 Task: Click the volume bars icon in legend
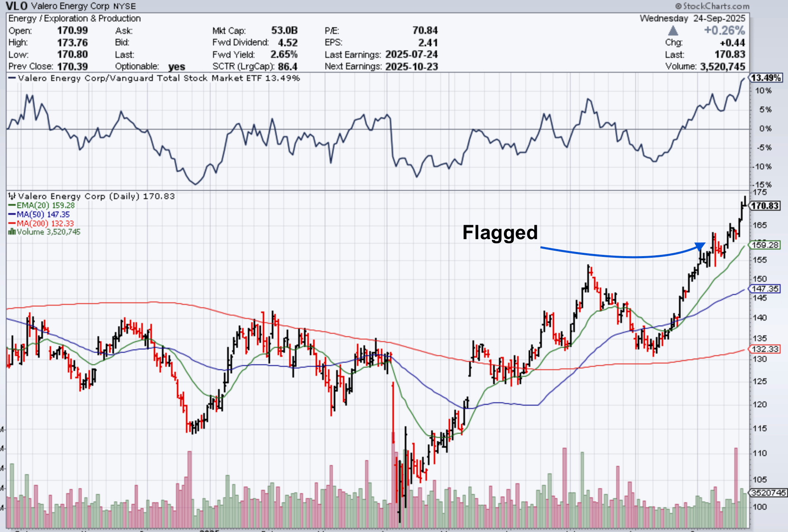[x=12, y=232]
